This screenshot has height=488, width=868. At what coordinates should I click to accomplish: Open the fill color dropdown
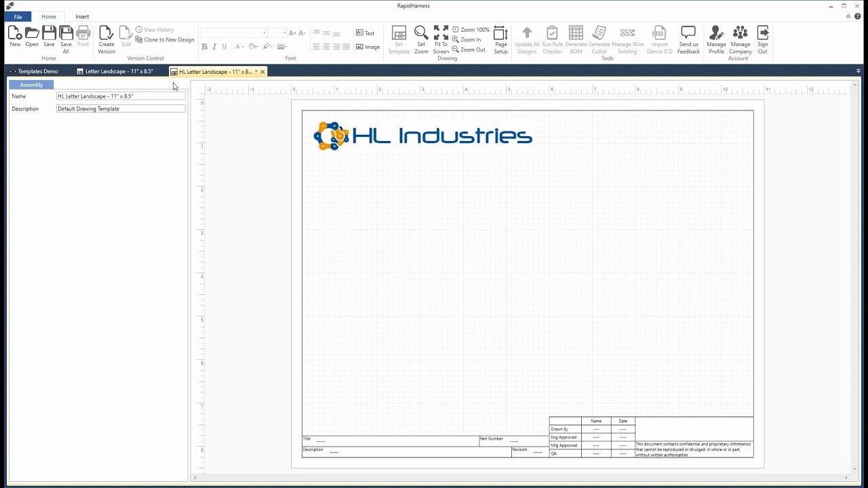click(x=254, y=47)
